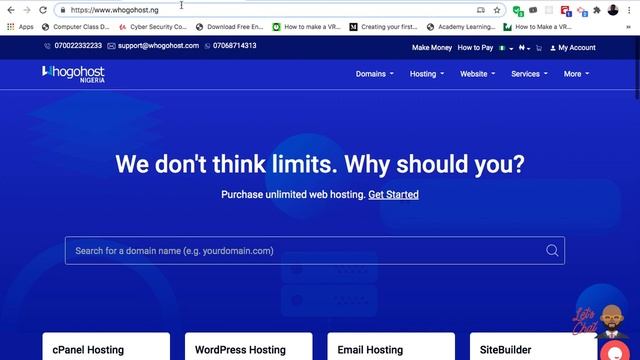The height and width of the screenshot is (360, 640).
Task: Open the Extensions puzzle-piece icon
Action: coord(597,10)
